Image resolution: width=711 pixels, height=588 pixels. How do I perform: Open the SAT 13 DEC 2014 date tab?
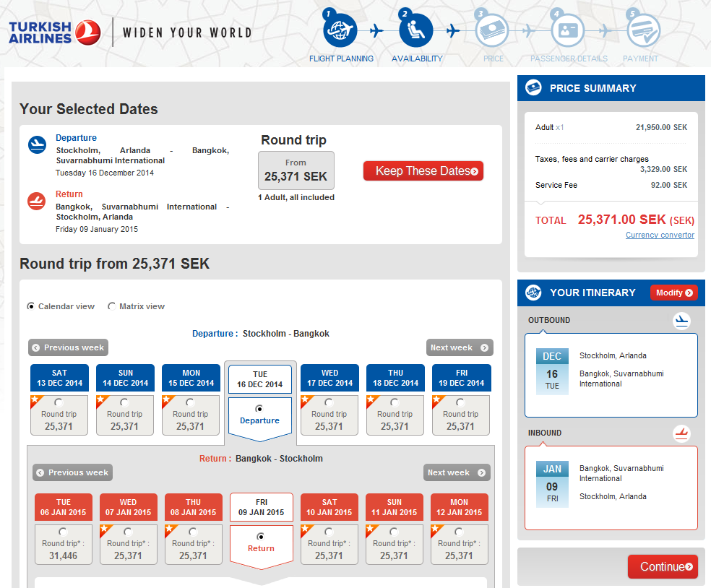click(59, 378)
